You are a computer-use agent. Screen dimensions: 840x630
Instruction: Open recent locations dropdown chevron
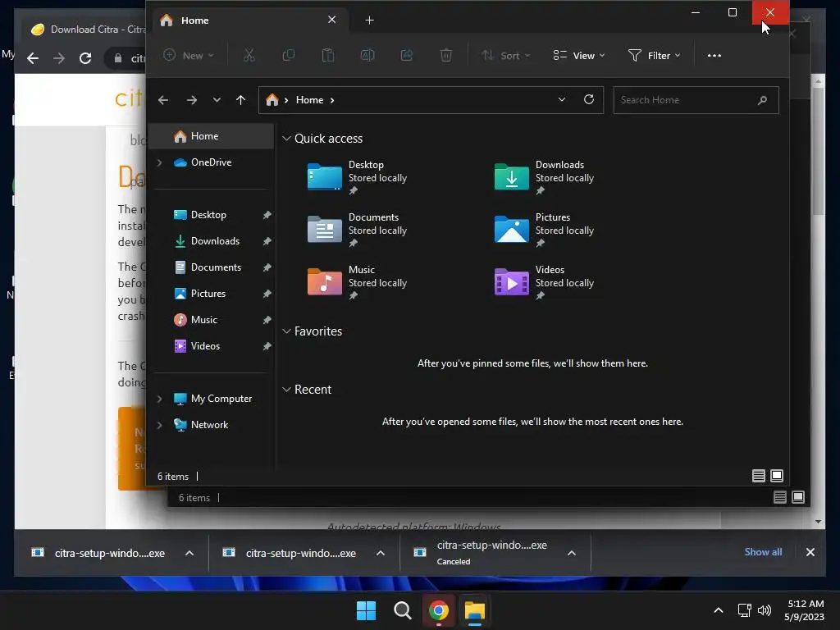[217, 100]
